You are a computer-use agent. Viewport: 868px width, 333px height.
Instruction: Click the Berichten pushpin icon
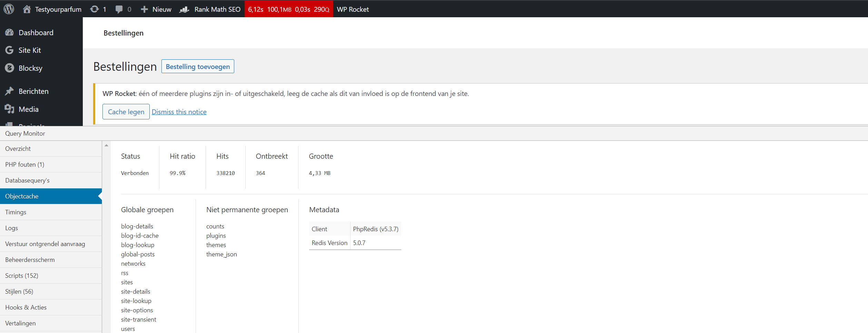point(9,91)
